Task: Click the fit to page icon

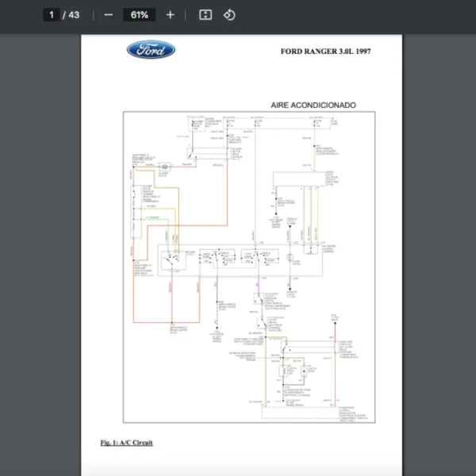Action: (x=205, y=15)
